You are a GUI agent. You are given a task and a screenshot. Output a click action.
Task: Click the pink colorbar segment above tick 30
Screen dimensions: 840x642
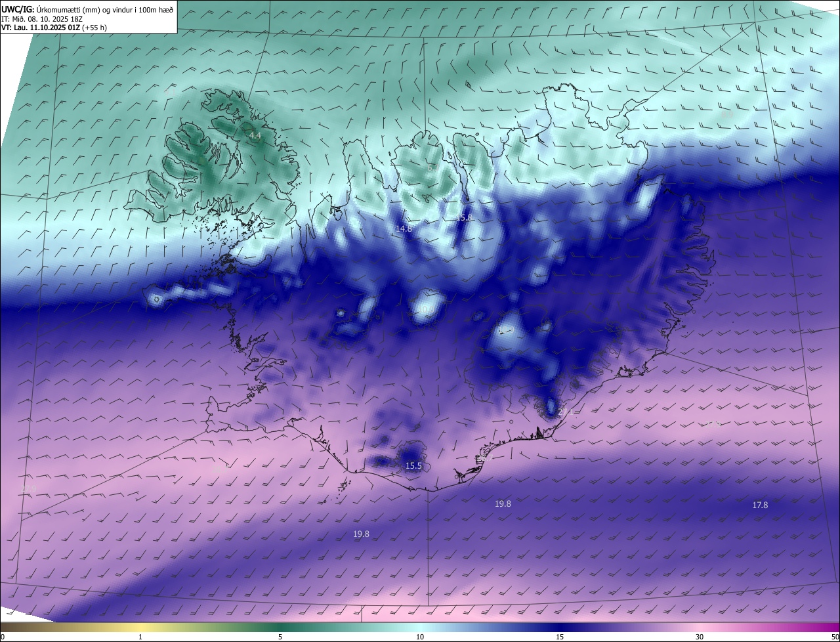pyautogui.click(x=700, y=628)
